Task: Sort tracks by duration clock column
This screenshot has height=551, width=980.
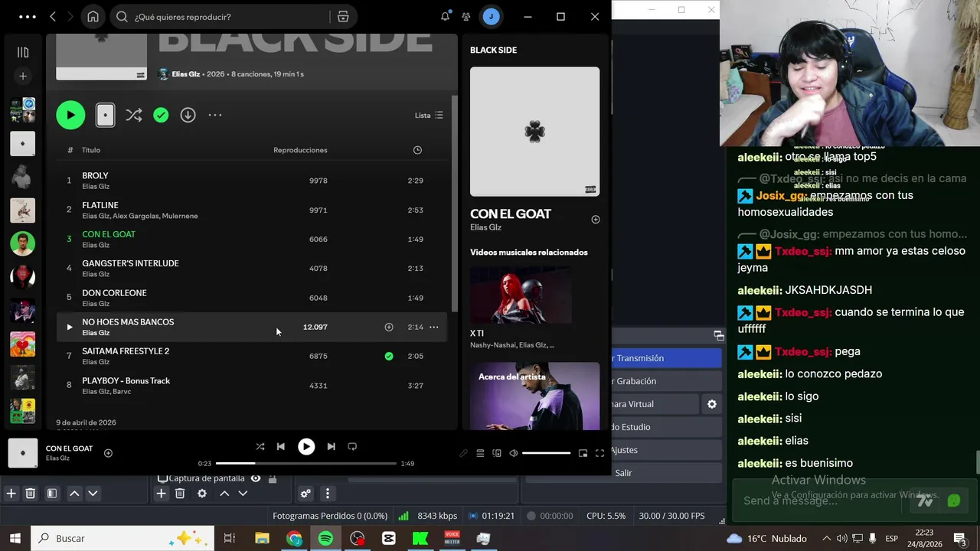Action: pos(417,150)
